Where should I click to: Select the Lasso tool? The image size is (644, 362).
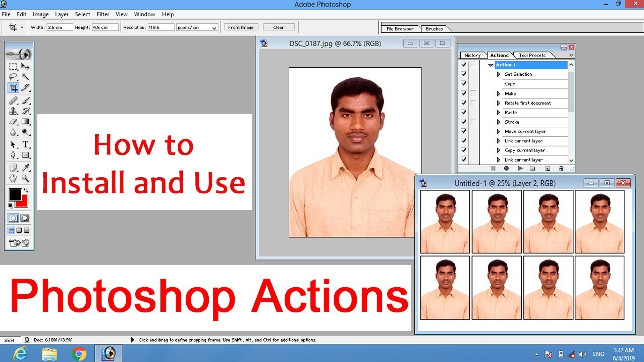(x=13, y=77)
